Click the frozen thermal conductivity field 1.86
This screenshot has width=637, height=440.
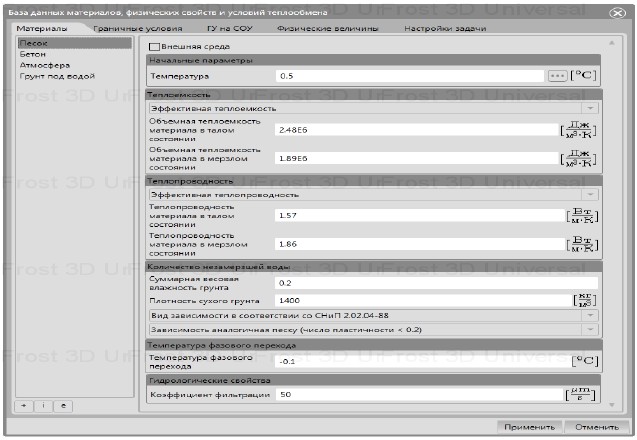[x=419, y=244]
